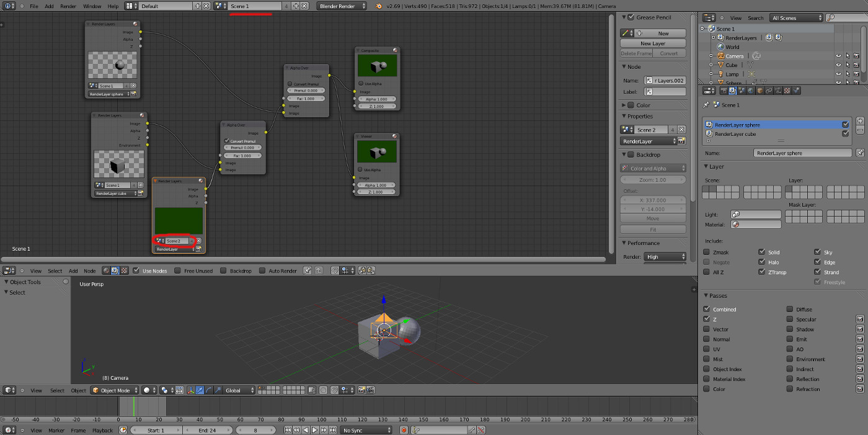Viewport: 868px width, 435px height.
Task: Jump to the first frame in timeline
Action: pyautogui.click(x=288, y=430)
